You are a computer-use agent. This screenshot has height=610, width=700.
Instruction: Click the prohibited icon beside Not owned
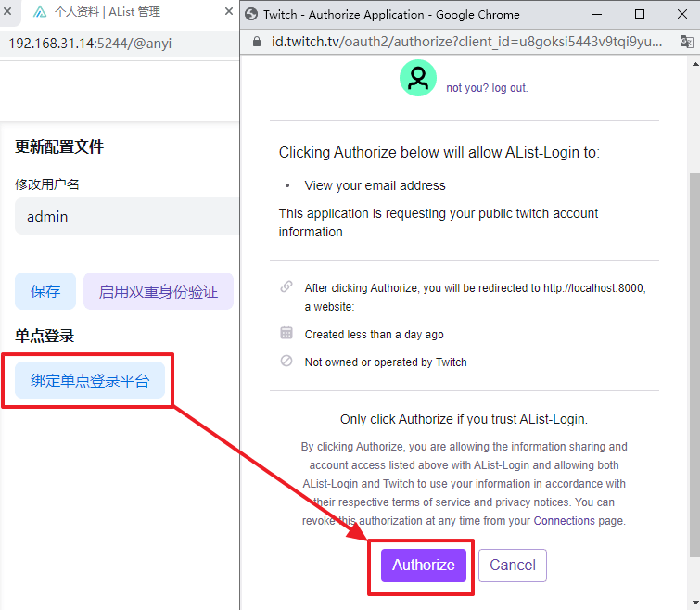pyautogui.click(x=286, y=361)
